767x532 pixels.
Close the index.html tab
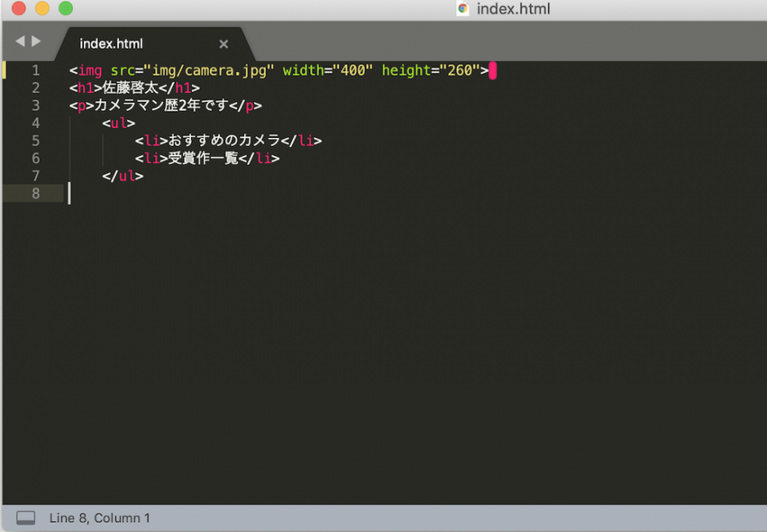coord(224,43)
